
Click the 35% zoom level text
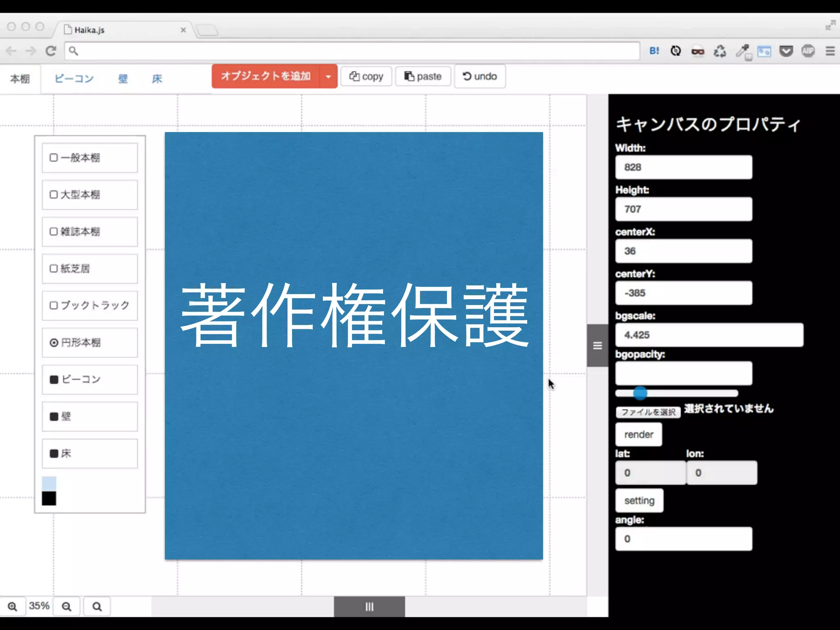[x=39, y=606]
